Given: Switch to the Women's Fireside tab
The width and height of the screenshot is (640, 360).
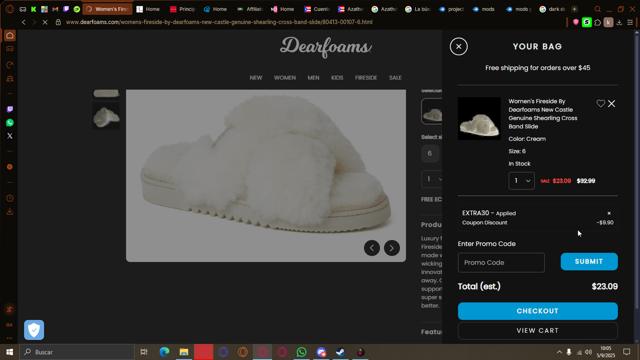Looking at the screenshot, I should click(107, 9).
